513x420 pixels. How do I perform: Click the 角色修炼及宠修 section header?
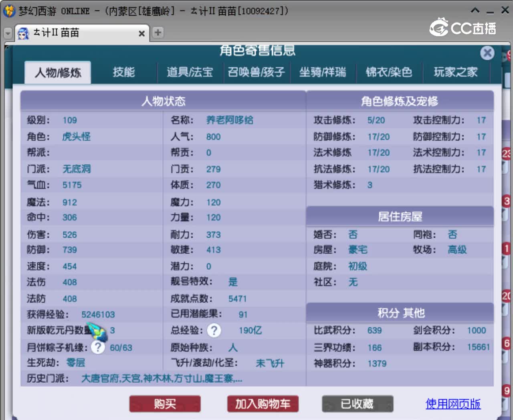[x=400, y=101]
